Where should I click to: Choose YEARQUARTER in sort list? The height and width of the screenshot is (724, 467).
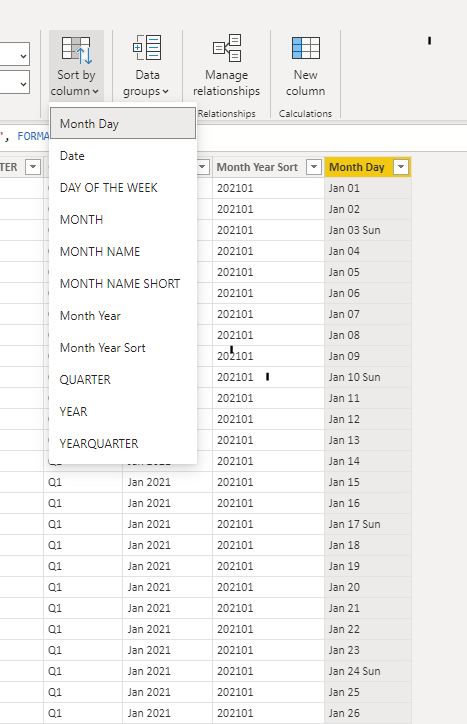click(123, 444)
